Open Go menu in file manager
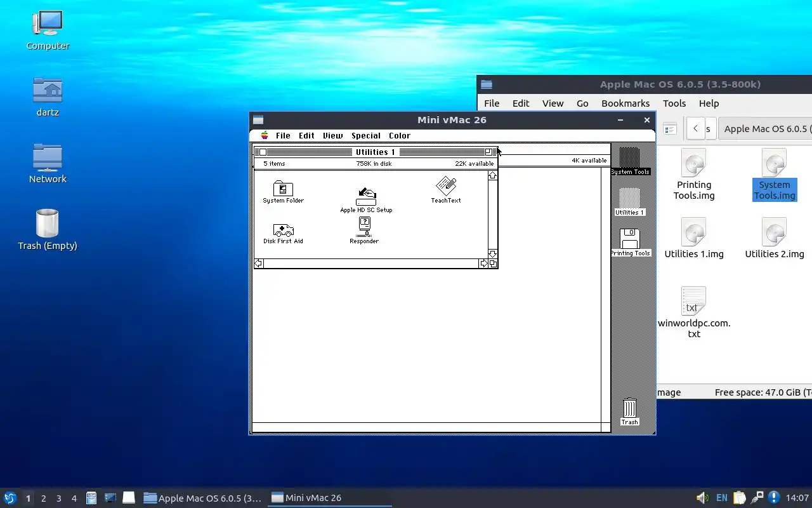 582,103
